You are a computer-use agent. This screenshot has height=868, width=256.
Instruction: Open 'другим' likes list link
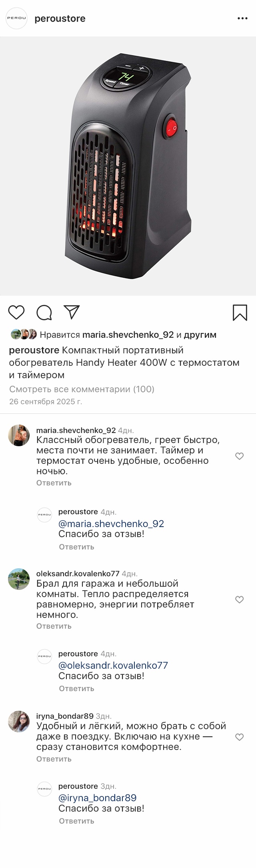tap(200, 335)
